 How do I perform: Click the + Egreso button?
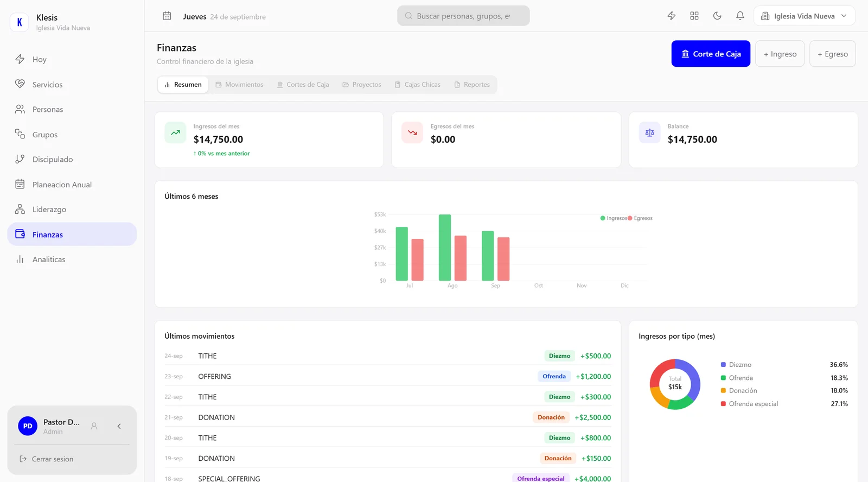[832, 54]
